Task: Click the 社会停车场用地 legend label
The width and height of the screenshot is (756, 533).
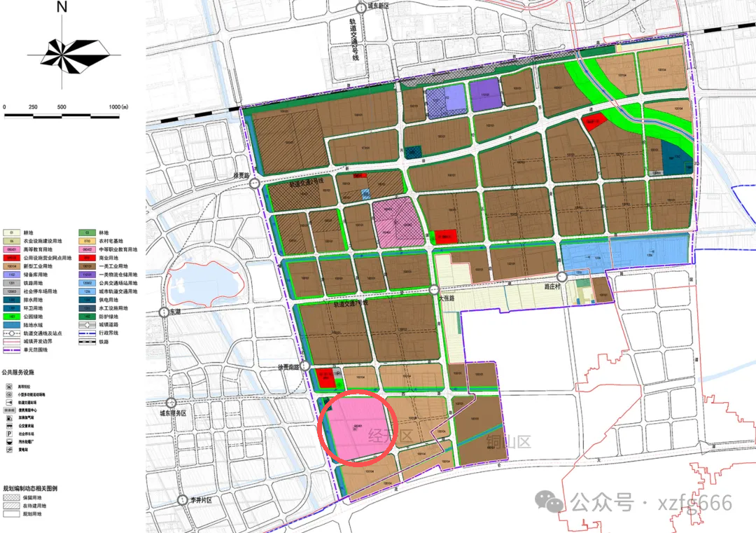Action: pos(40,291)
